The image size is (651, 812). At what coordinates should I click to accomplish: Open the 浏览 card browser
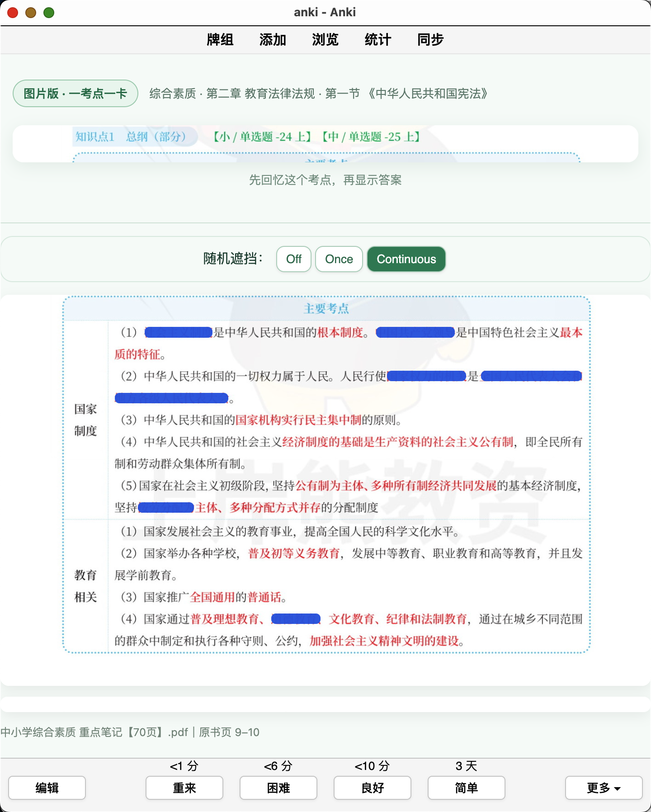(325, 40)
